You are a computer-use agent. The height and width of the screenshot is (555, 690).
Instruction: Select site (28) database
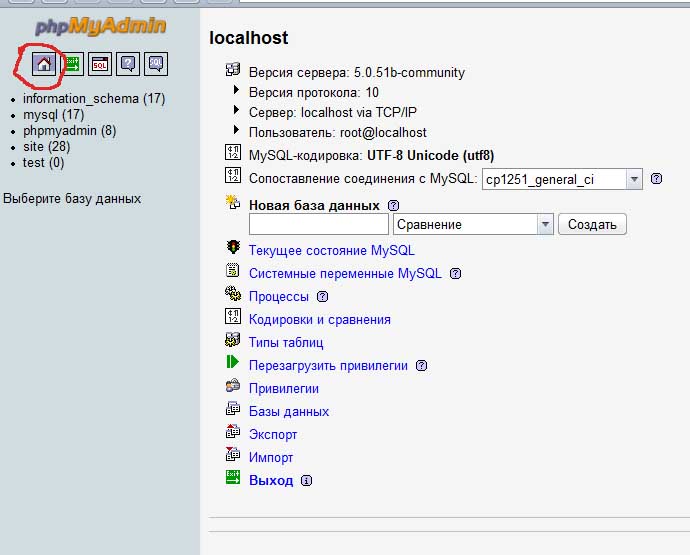click(47, 147)
